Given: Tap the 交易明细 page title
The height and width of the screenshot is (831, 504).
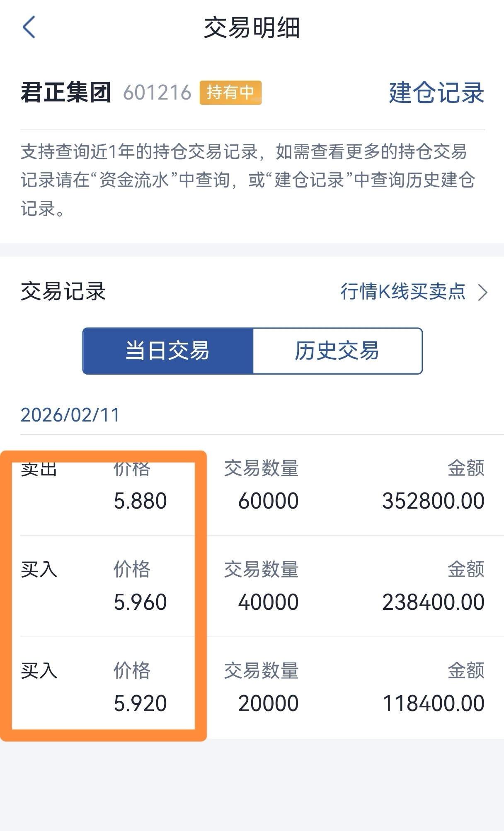Looking at the screenshot, I should coord(252,28).
